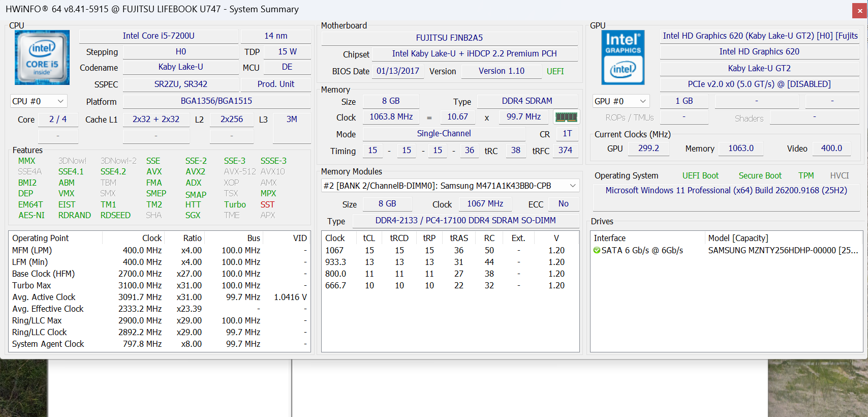Open the CPU #0 selector dropdown

39,101
